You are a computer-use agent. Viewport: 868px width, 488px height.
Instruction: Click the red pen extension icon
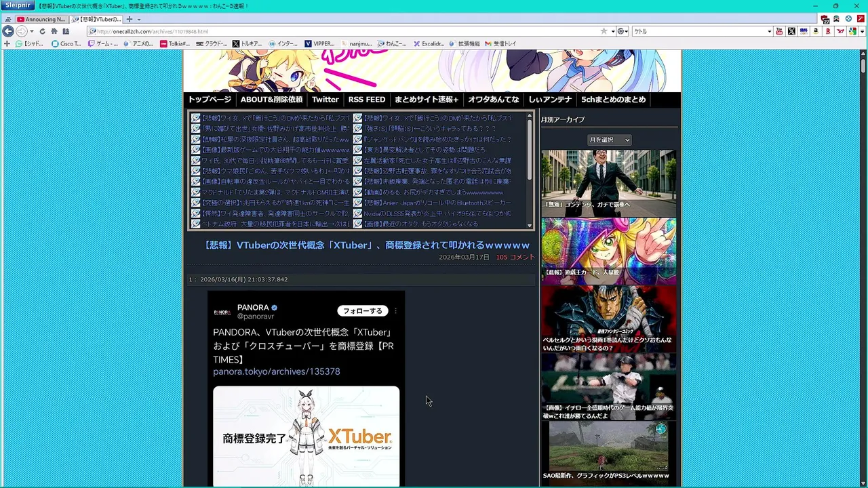point(861,19)
